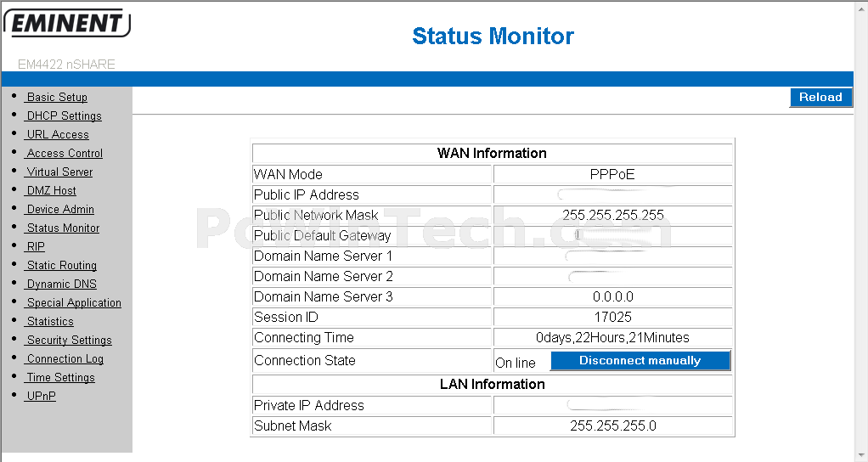View the Connection Log
868x462 pixels.
coord(65,359)
